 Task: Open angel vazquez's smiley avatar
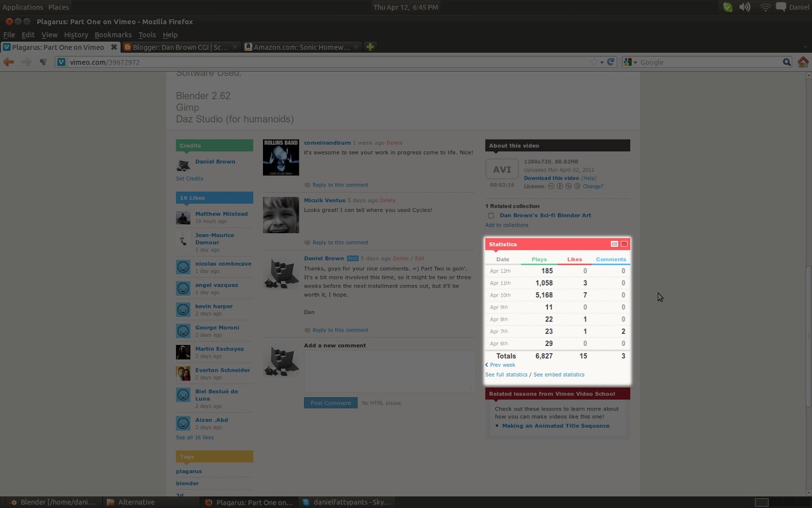point(183,288)
